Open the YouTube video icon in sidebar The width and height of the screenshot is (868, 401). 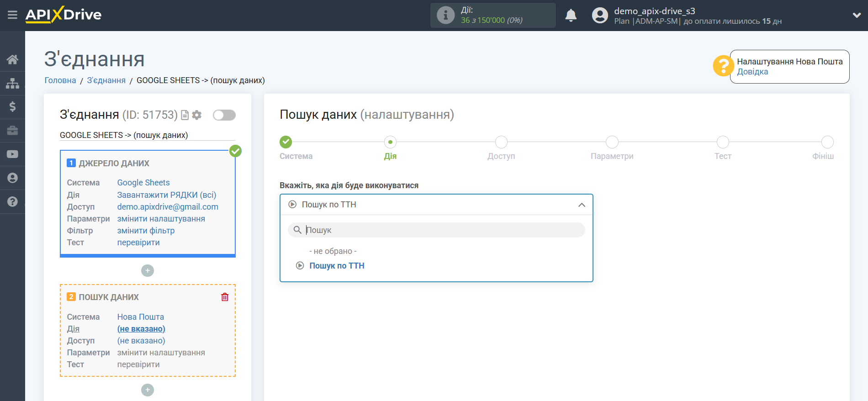click(x=12, y=154)
